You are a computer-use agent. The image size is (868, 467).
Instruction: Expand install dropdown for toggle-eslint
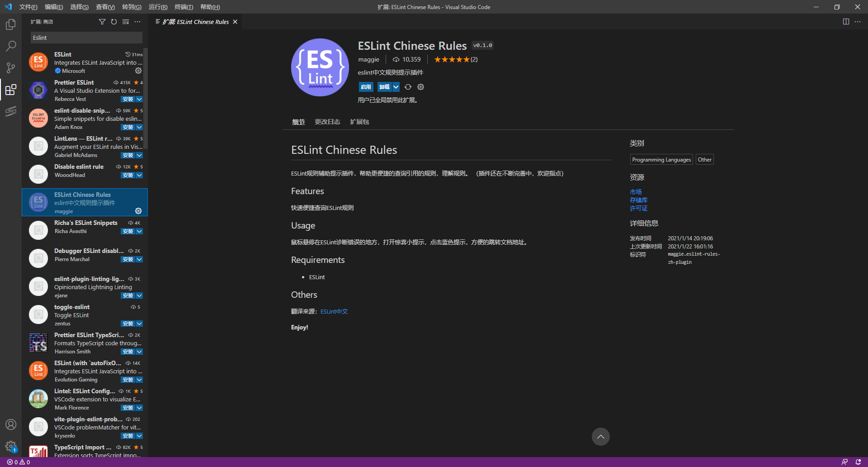click(x=139, y=324)
